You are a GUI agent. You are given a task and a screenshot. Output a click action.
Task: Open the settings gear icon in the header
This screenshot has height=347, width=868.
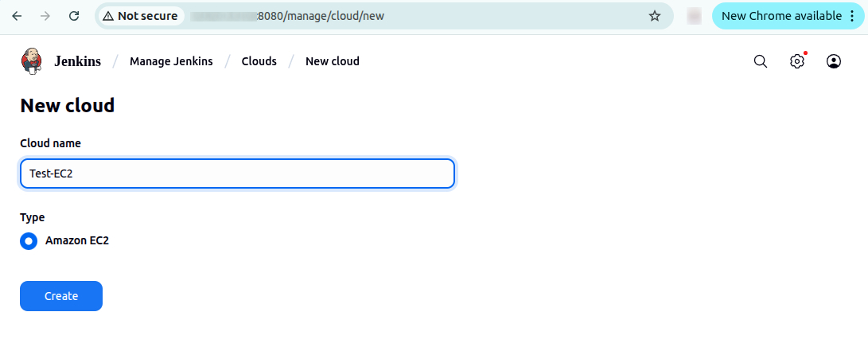pos(796,61)
